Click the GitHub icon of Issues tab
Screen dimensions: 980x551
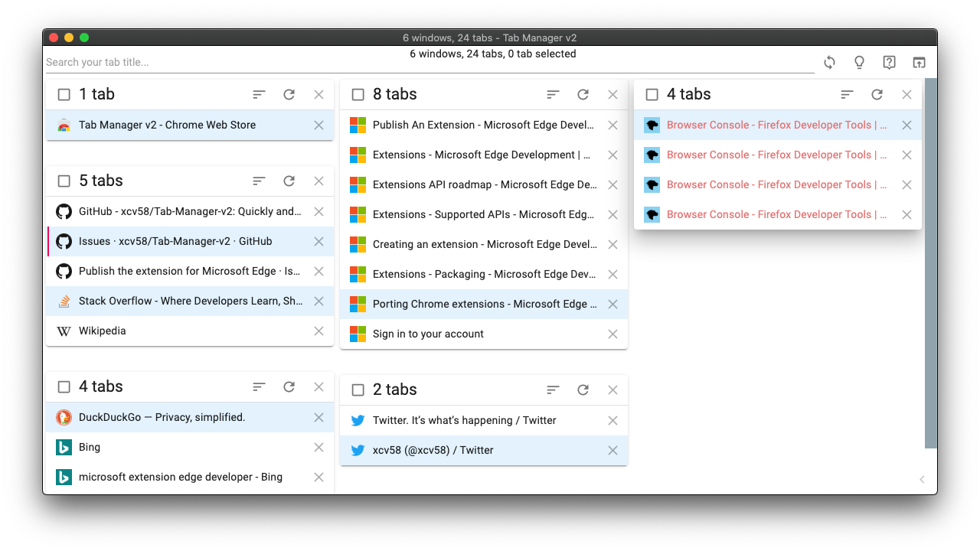tap(64, 241)
